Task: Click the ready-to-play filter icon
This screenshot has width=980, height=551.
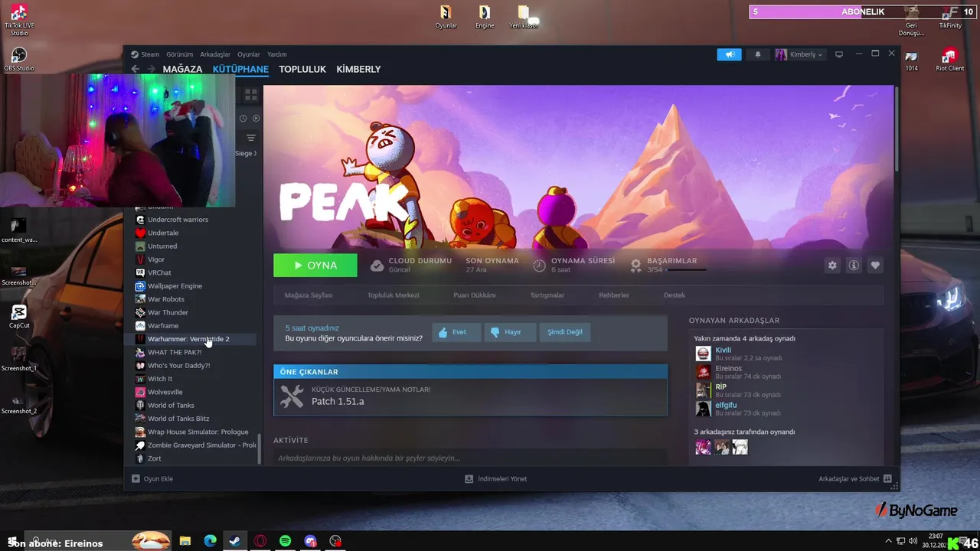Action: (256, 119)
